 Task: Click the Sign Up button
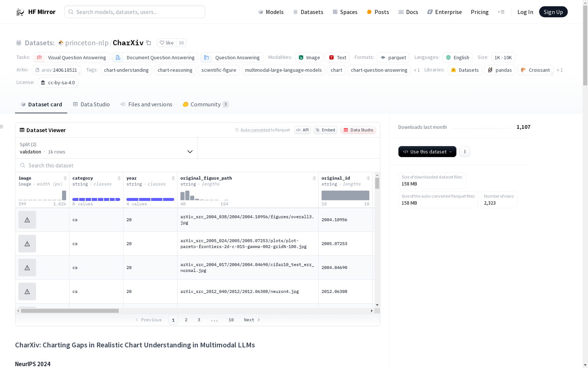(553, 12)
